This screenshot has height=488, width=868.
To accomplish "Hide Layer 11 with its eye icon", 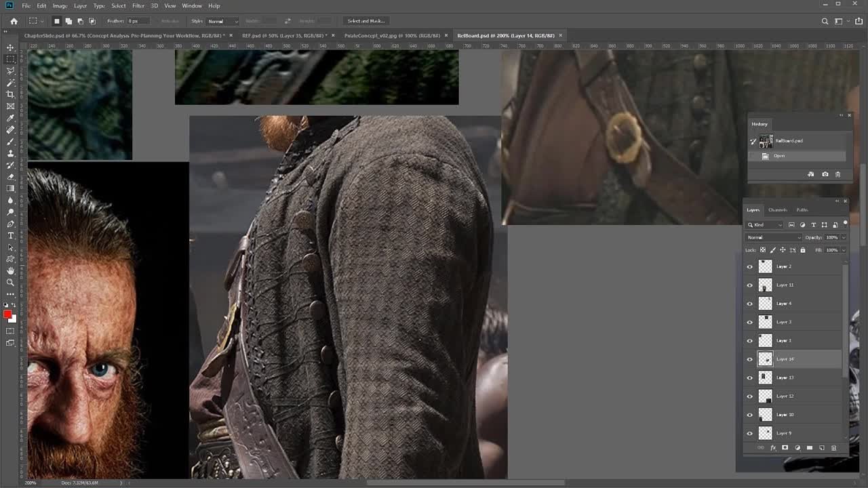I will coord(750,285).
